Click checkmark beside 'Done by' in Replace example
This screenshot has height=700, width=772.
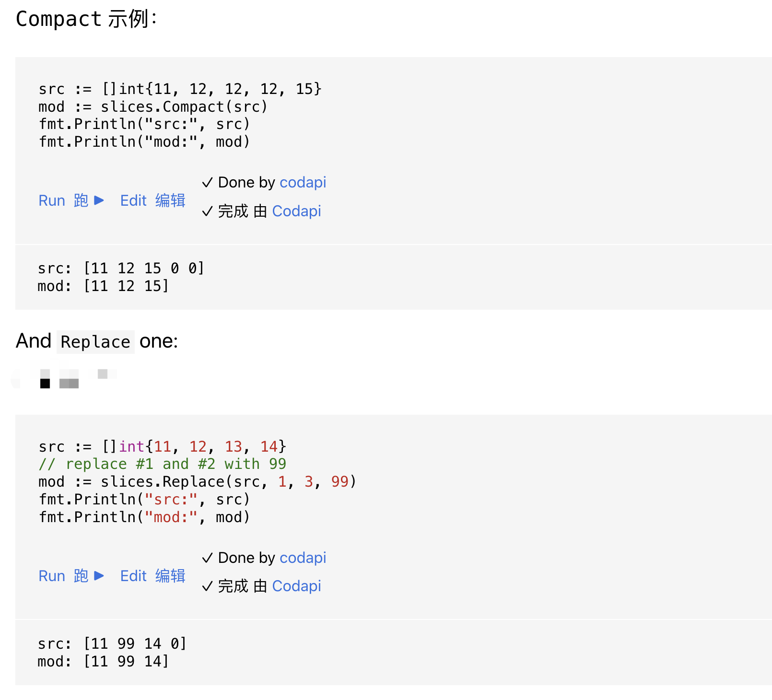(x=207, y=558)
